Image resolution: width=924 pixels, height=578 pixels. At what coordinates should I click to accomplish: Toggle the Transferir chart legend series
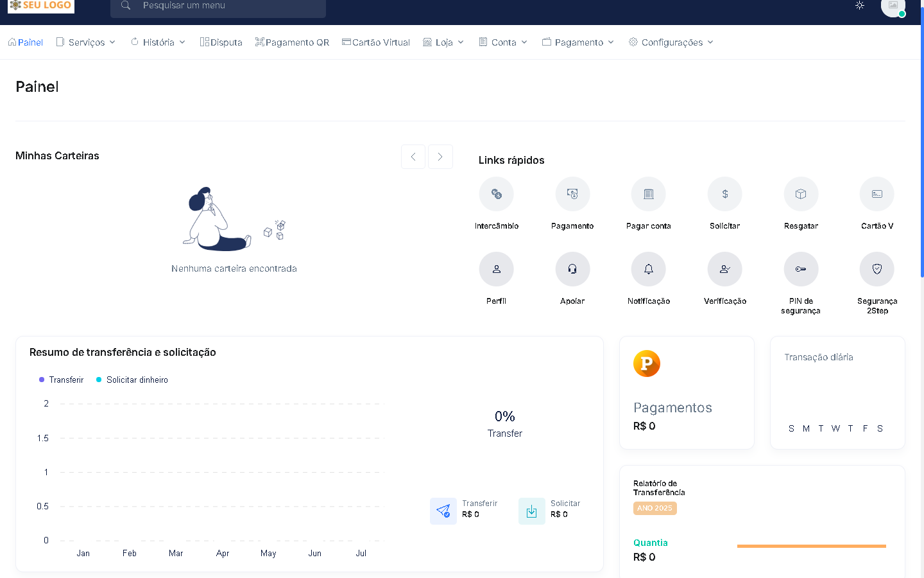pyautogui.click(x=62, y=380)
